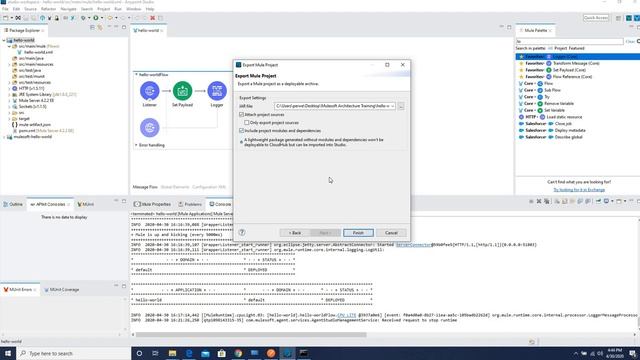Select Salesforce Close job in palette

point(563,123)
